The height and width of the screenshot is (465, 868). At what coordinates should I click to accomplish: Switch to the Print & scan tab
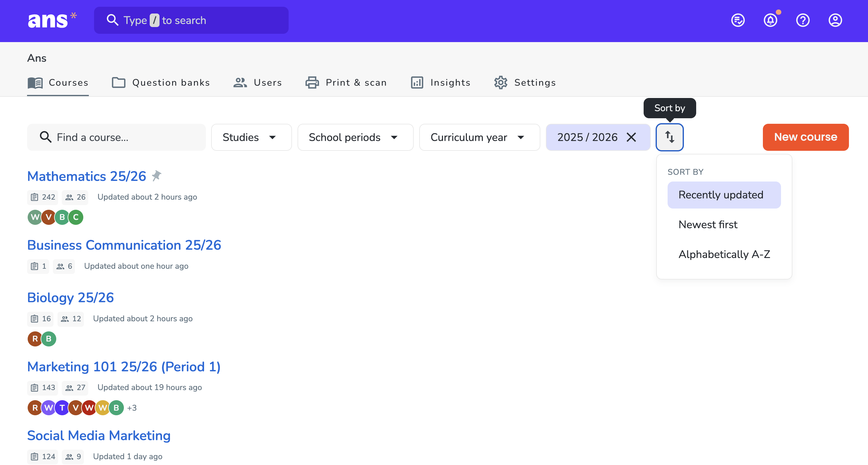[346, 83]
